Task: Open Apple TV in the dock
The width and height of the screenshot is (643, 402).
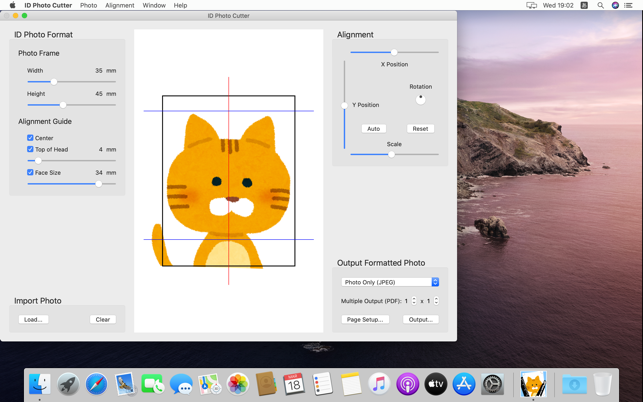Action: 436,384
